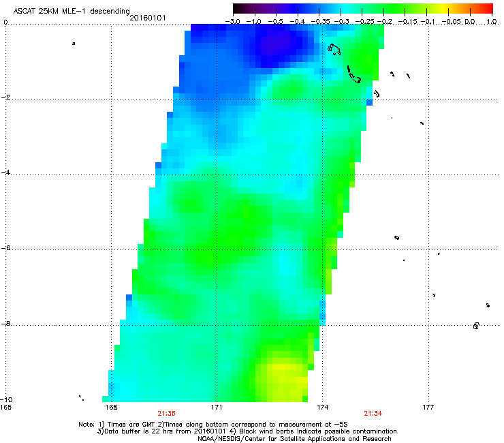This screenshot has width=504, height=443.
Task: Select the longitude label 174
Action: coord(322,408)
